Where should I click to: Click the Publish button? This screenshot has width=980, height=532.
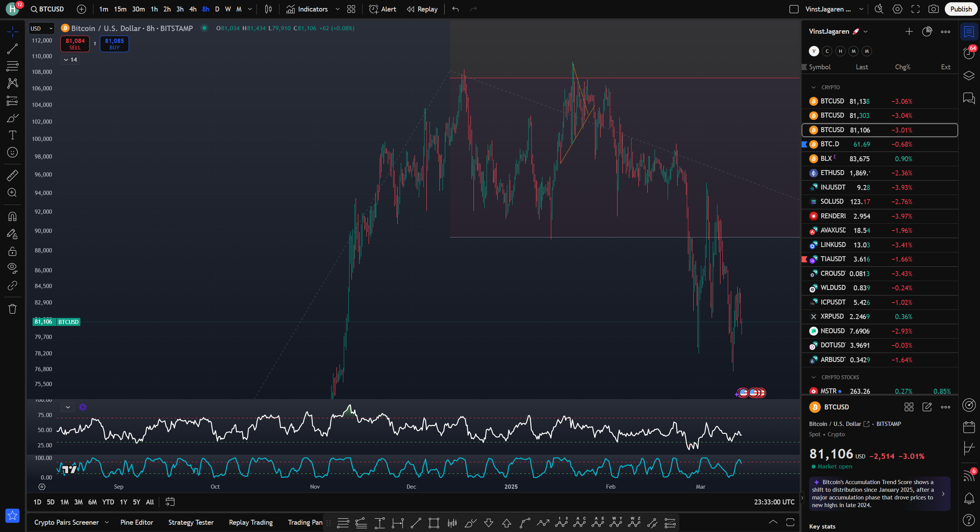pyautogui.click(x=960, y=9)
